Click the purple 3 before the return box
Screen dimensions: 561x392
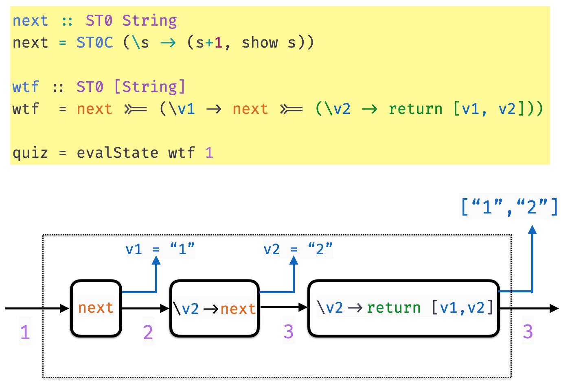pos(288,332)
